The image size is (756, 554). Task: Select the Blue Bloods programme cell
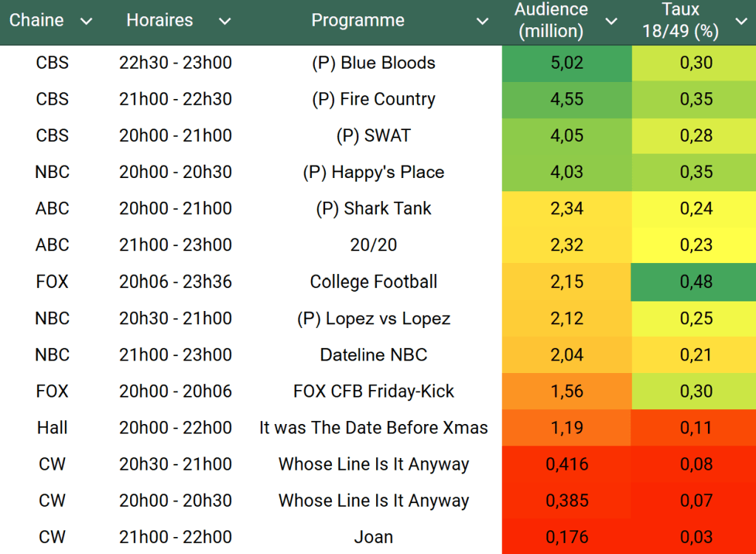pos(373,63)
